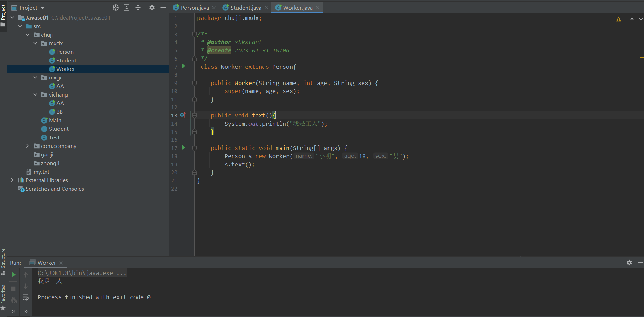Click 'Process finished with exit code 0' text
Viewport: 644px width, 317px height.
(94, 297)
